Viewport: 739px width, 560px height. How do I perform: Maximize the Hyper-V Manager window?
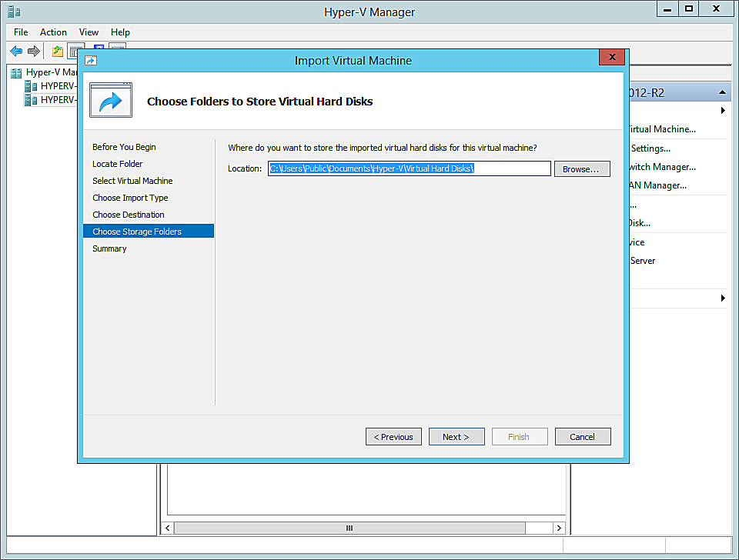point(688,9)
